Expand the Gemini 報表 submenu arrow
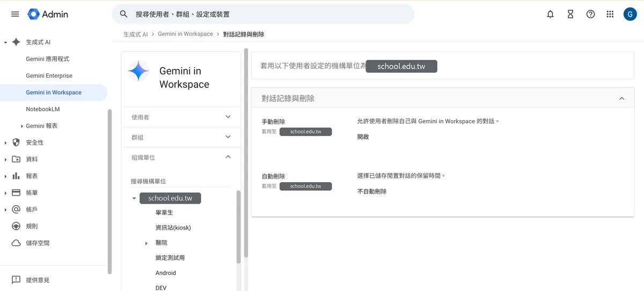Viewport: 644px width, 291px height. coord(22,126)
